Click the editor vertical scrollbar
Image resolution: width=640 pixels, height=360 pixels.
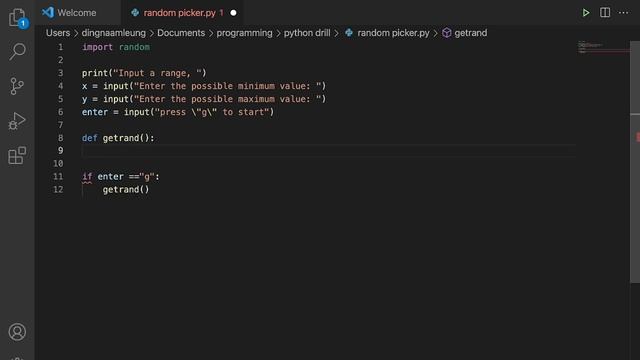point(635,161)
